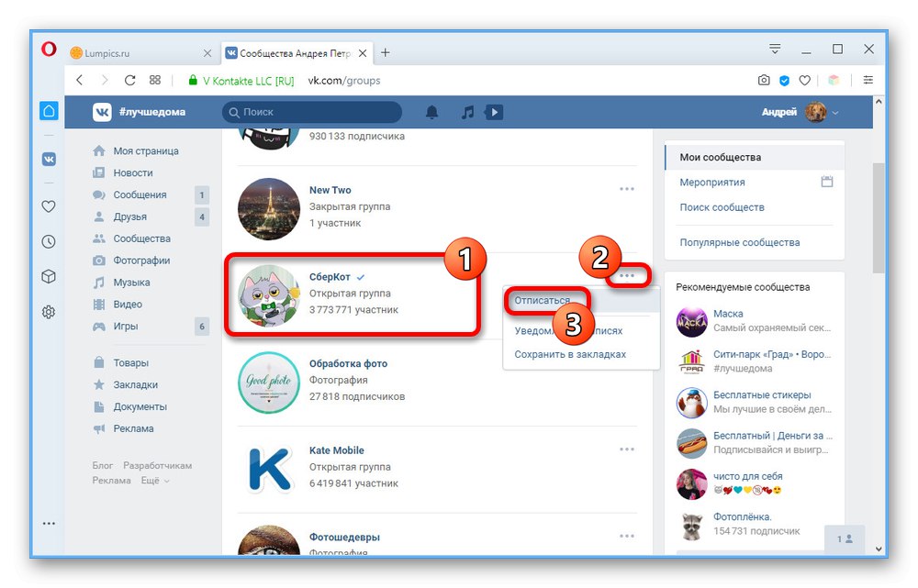
Task: Open Opera speed dial grid icon
Action: pyautogui.click(x=154, y=80)
